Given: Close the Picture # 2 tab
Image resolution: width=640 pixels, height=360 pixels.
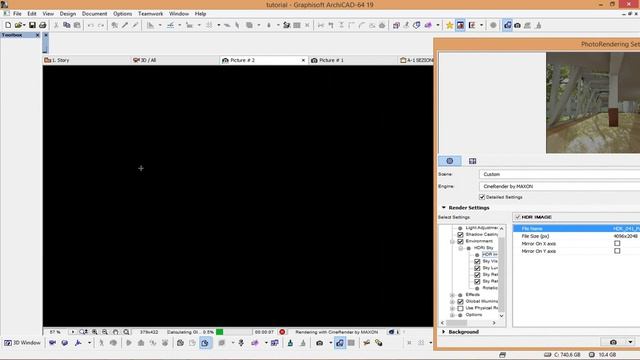Looking at the screenshot, I should [x=303, y=60].
